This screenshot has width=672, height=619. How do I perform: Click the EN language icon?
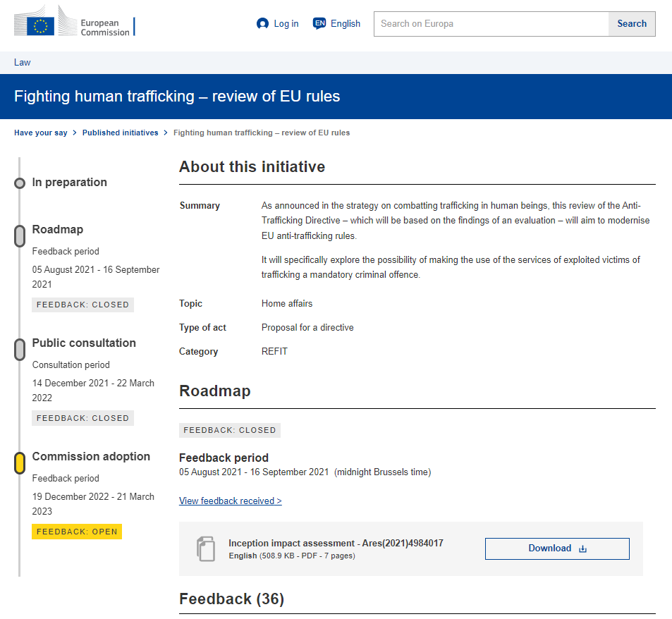(x=319, y=23)
